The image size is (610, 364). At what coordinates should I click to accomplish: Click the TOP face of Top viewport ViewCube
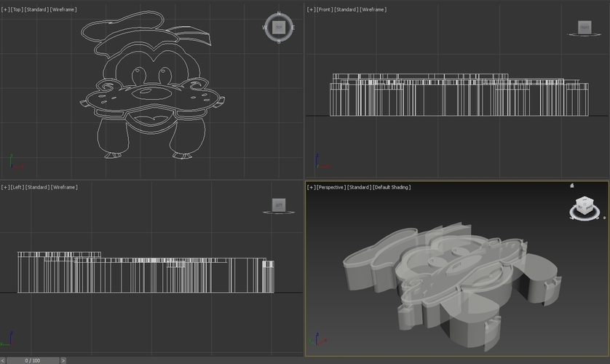pos(279,27)
